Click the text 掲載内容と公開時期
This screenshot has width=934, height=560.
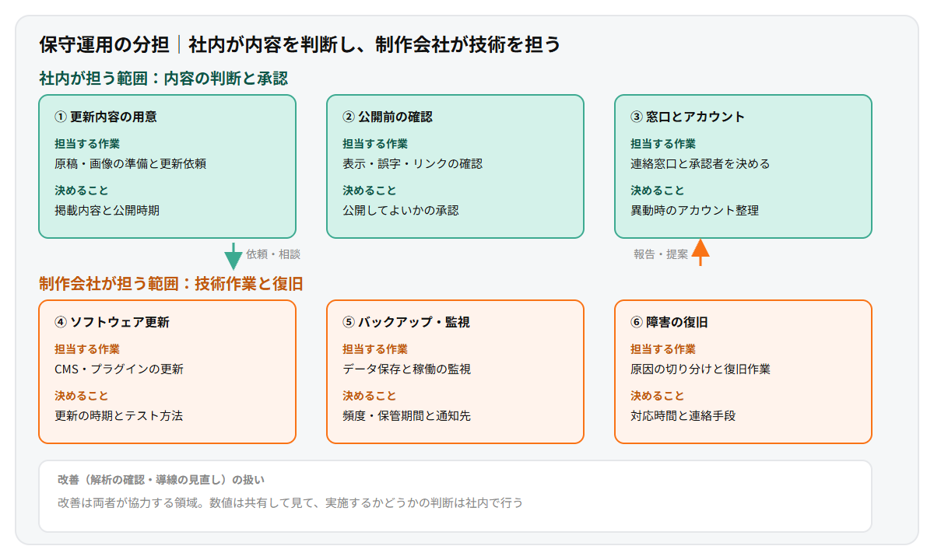pyautogui.click(x=107, y=211)
